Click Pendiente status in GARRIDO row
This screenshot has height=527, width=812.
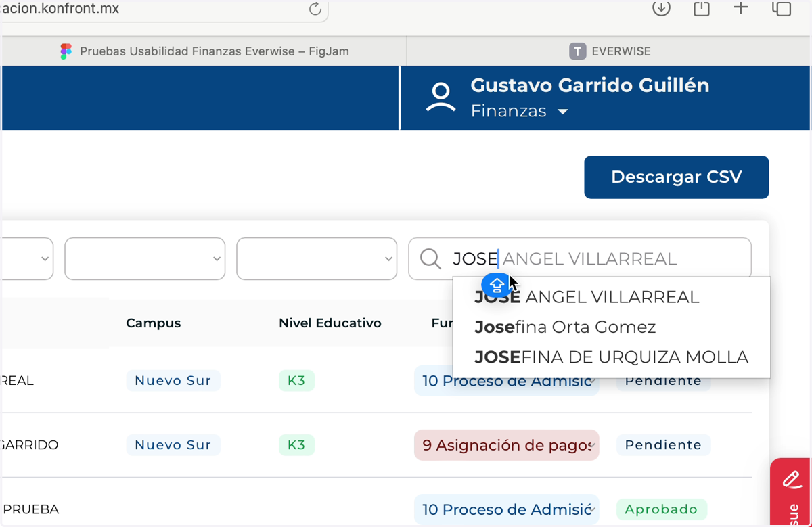click(663, 445)
